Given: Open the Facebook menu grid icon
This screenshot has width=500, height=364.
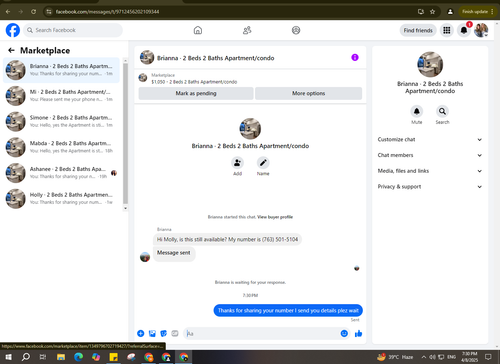Looking at the screenshot, I should click(x=447, y=30).
